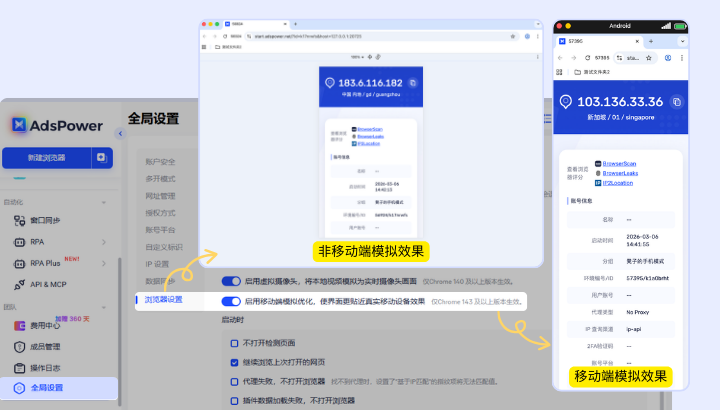Open a new tab in the Android window
The image size is (720, 410).
pos(651,41)
